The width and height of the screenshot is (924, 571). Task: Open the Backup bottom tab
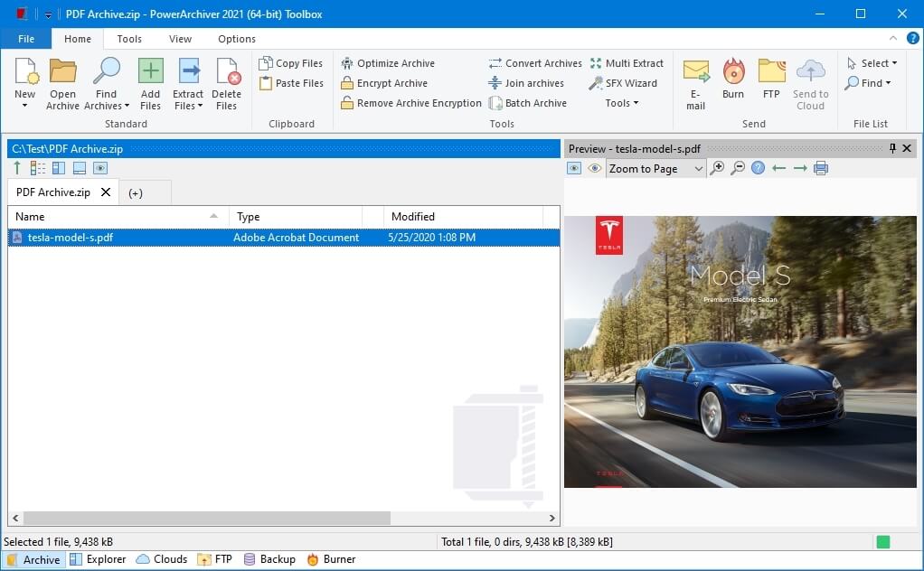pyautogui.click(x=269, y=559)
